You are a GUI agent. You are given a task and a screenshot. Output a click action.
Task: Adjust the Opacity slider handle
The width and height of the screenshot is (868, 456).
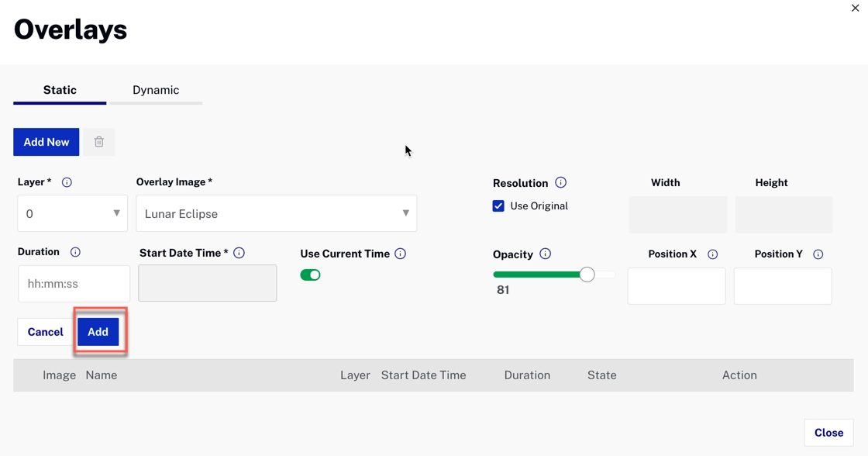tap(587, 274)
